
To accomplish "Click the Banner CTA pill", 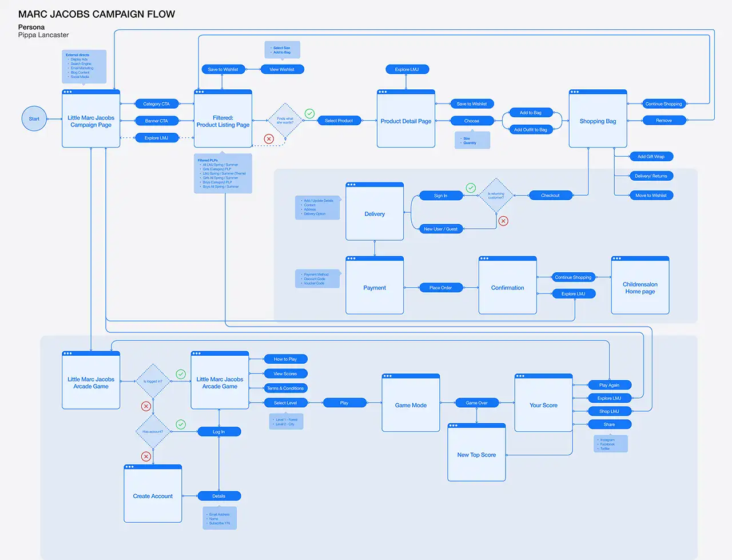I will click(x=157, y=121).
